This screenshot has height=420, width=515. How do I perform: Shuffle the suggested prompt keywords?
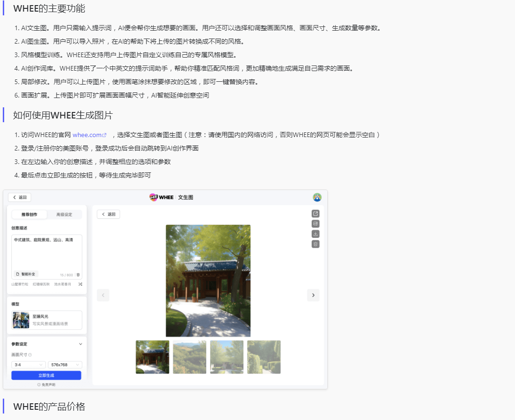pos(80,284)
